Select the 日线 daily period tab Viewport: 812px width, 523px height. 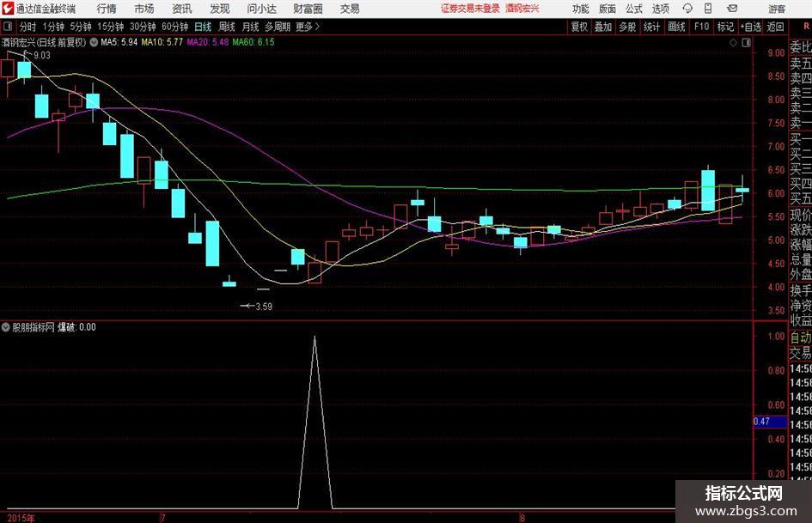pos(203,27)
